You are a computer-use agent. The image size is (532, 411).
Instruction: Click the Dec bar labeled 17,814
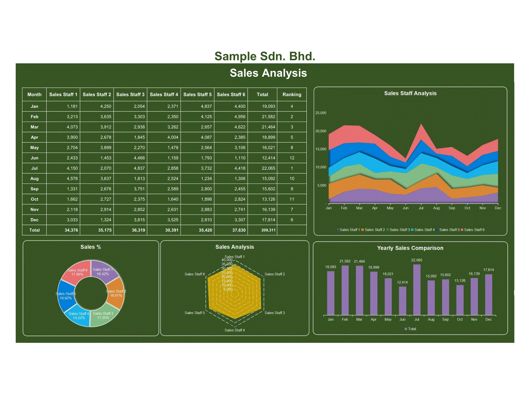click(x=488, y=295)
